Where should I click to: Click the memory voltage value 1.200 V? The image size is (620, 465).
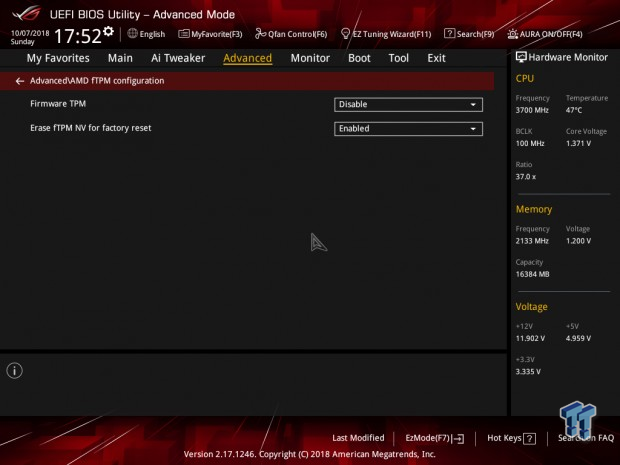[x=578, y=241]
